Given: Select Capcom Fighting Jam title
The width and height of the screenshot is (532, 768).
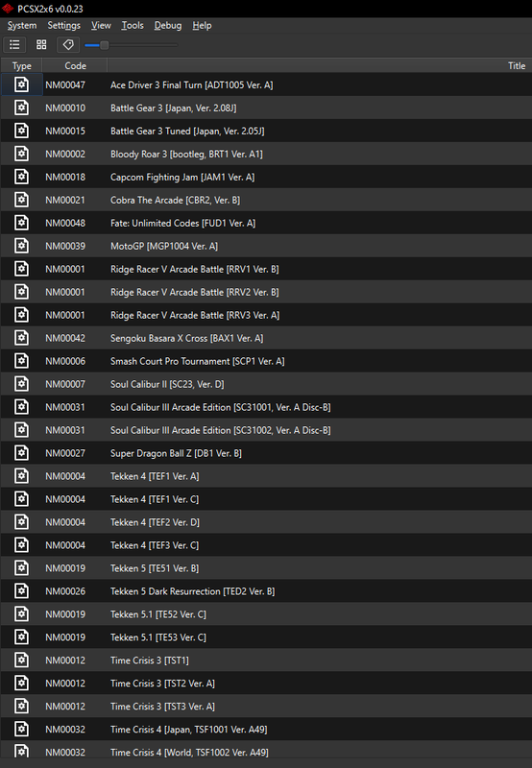Looking at the screenshot, I should 182,177.
